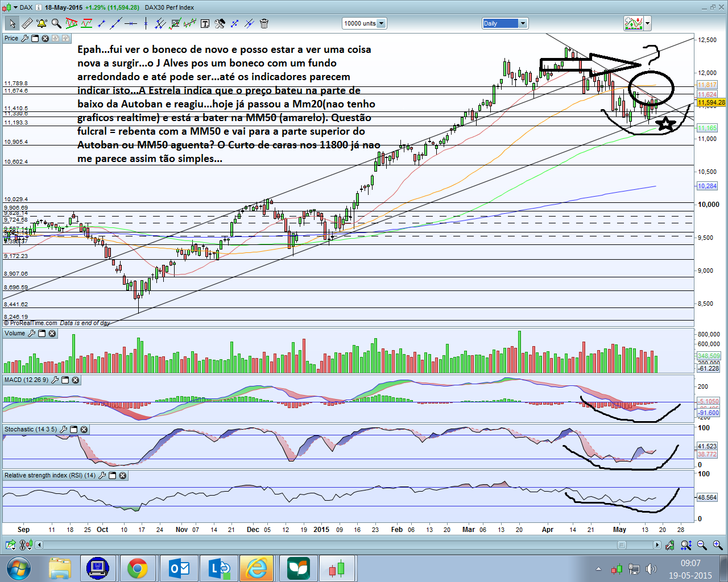
Task: Select the horizontal line tool
Action: point(131,23)
